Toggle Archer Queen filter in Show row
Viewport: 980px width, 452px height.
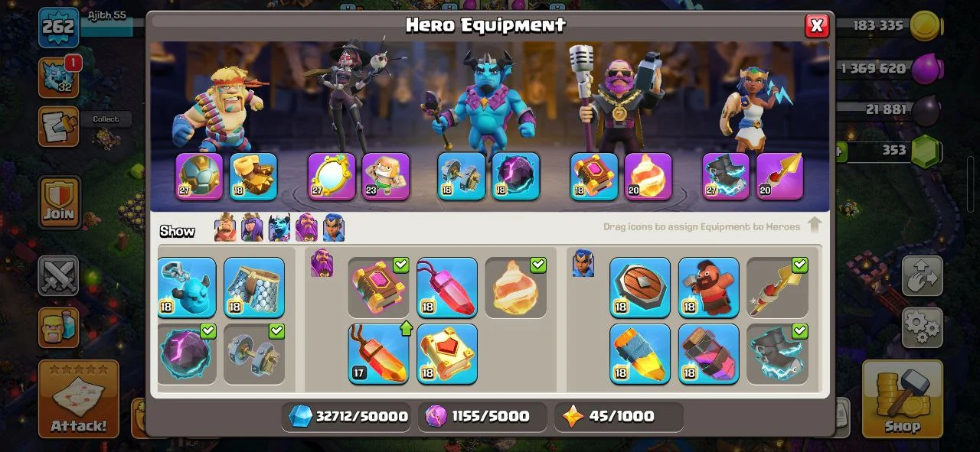click(252, 228)
